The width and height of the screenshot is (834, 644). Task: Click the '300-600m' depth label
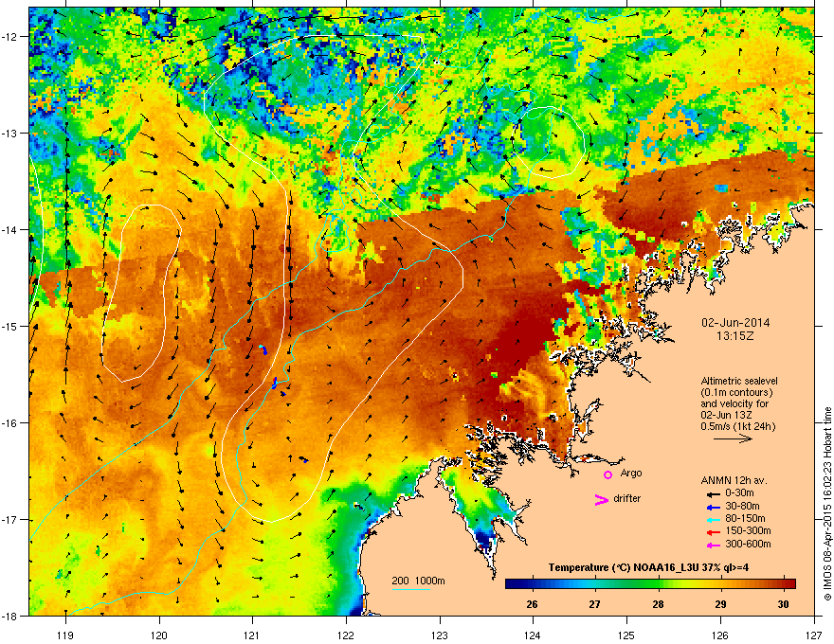click(x=748, y=544)
